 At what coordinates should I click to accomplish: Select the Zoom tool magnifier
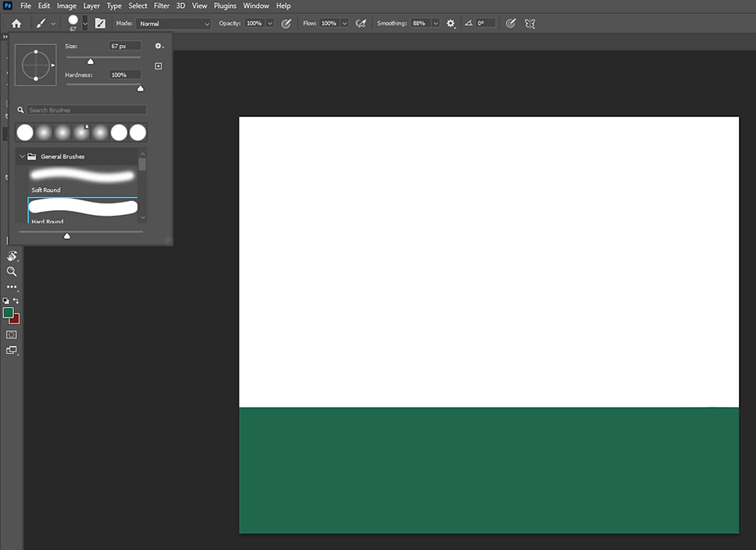(11, 271)
